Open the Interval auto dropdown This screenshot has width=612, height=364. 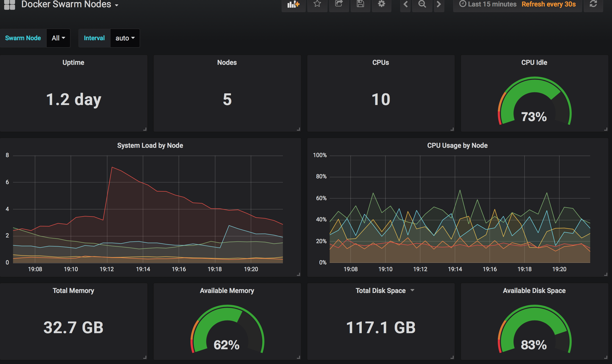click(125, 38)
